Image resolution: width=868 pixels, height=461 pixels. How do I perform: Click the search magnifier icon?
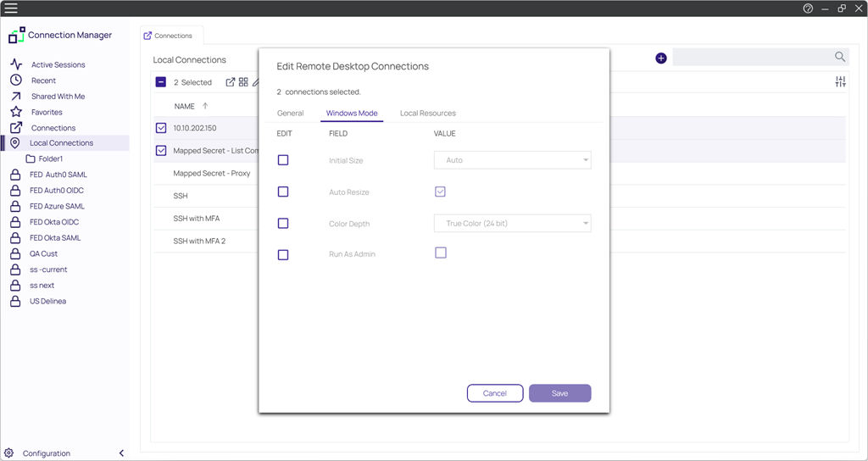pyautogui.click(x=839, y=57)
